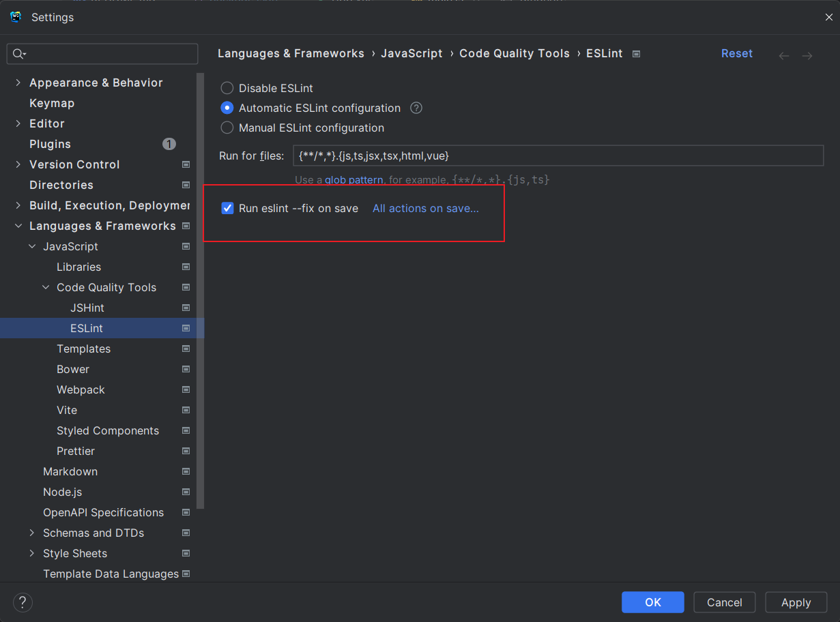Select Manual ESLint configuration option
This screenshot has width=840, height=622.
227,128
